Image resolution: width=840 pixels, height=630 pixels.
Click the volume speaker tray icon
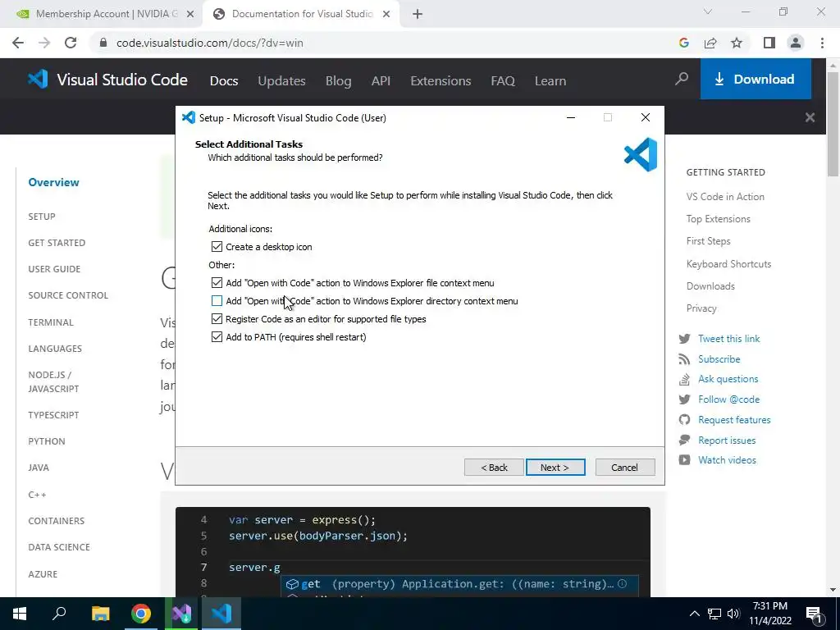coord(733,614)
